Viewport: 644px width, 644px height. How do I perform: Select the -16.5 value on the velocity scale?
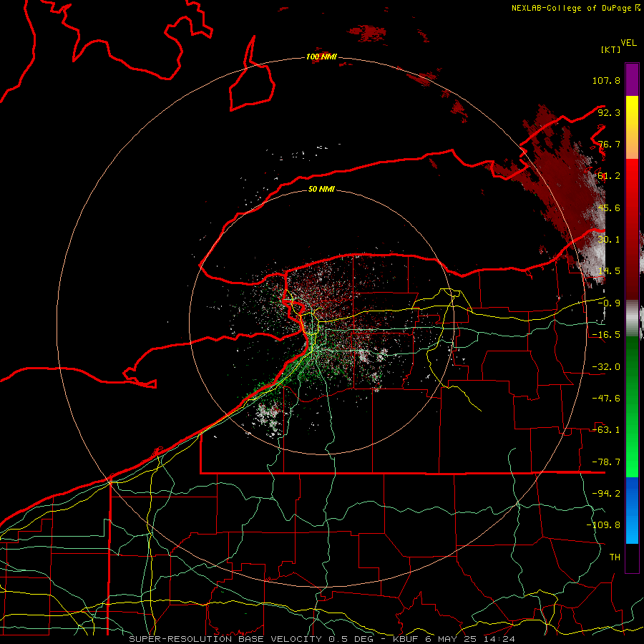tap(606, 335)
